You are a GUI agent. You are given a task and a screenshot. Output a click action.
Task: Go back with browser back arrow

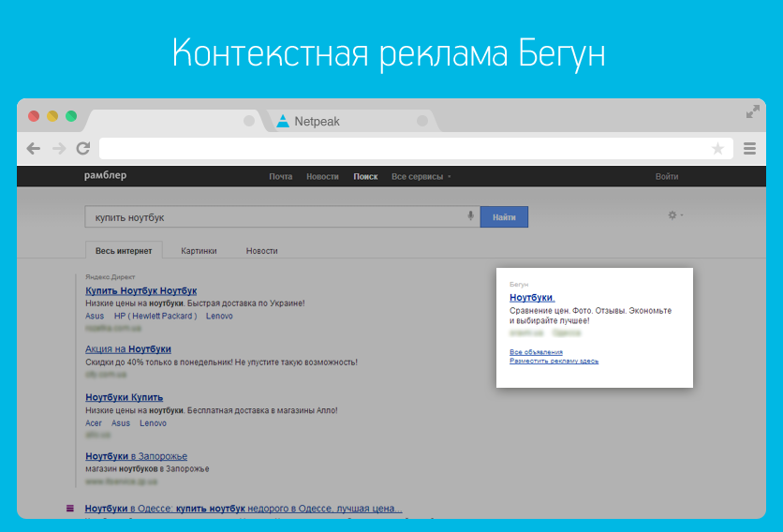coord(34,148)
